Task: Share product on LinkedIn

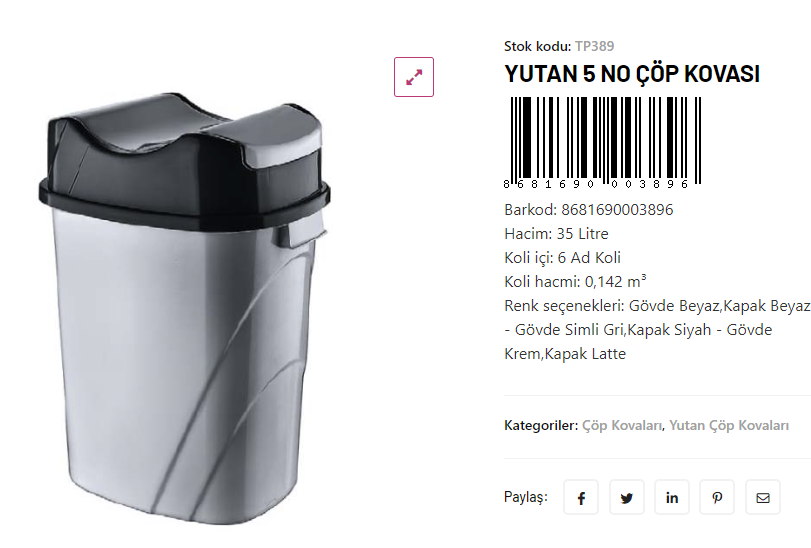Action: pyautogui.click(x=671, y=497)
